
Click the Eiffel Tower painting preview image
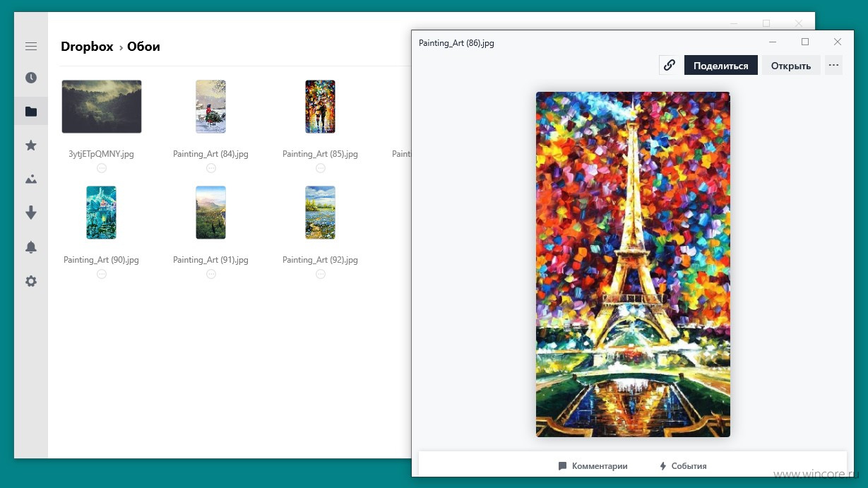633,264
